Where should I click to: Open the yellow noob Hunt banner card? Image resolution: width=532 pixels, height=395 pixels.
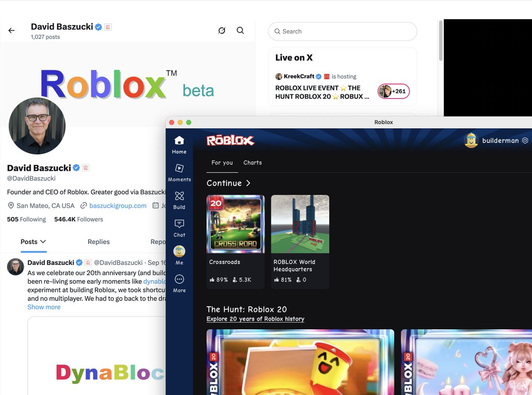tap(300, 362)
